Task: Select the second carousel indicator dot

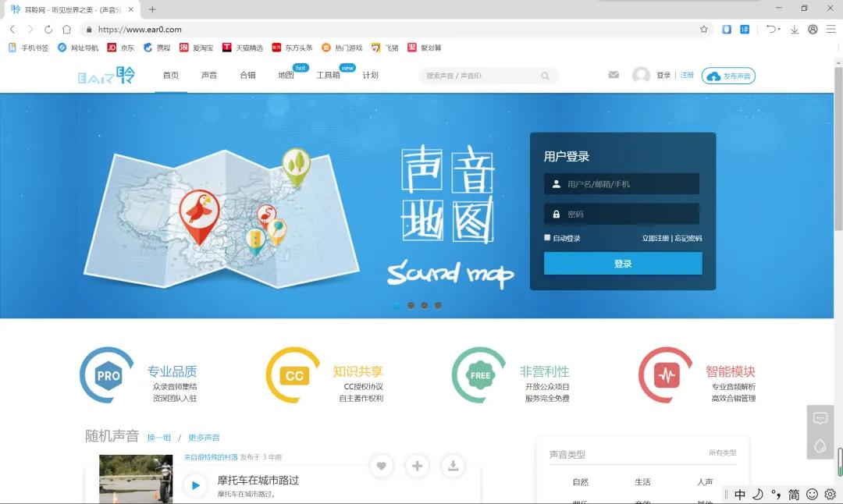Action: pos(410,306)
